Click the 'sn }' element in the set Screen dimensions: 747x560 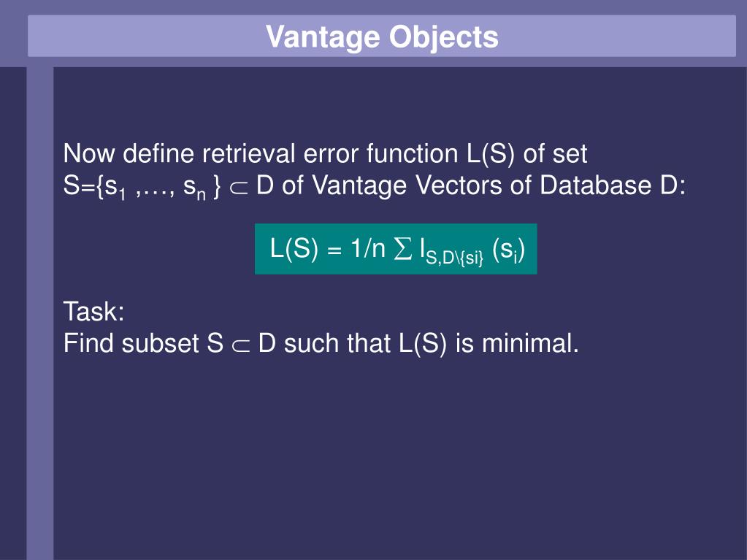click(x=202, y=187)
